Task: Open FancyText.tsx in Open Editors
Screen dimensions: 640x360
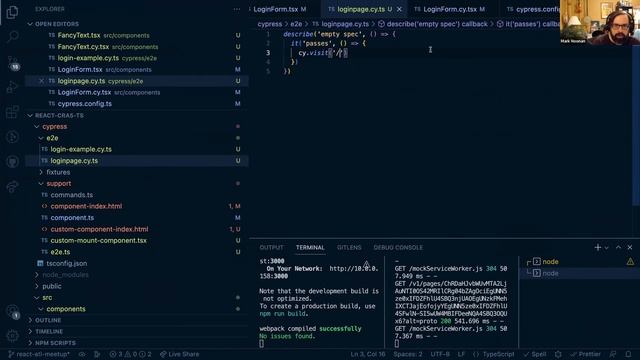Action: [79, 36]
